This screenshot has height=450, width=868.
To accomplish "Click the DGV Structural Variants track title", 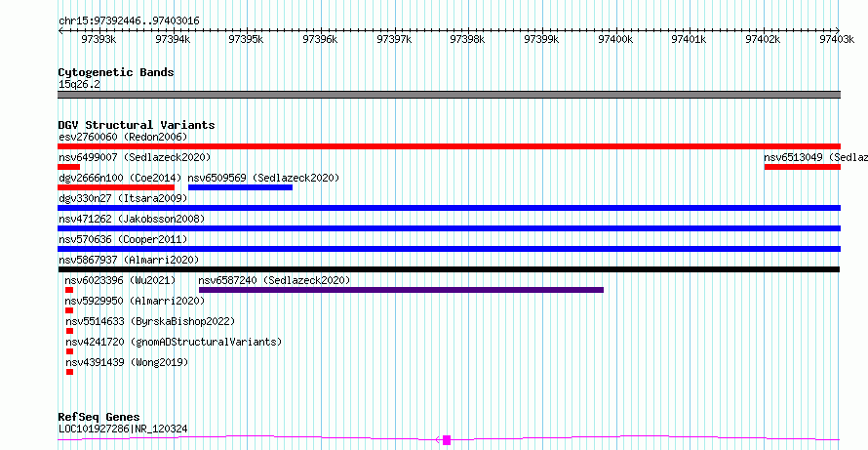I will pos(137,125).
